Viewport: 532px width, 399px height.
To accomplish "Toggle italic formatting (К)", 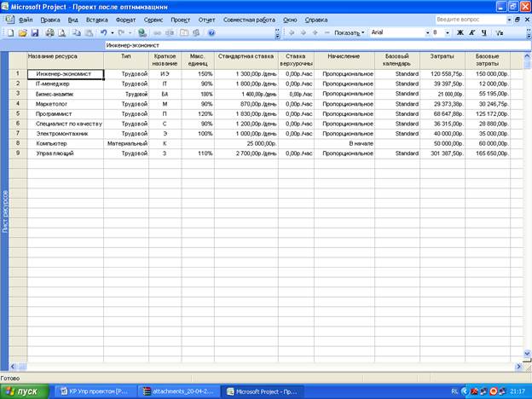I will pyautogui.click(x=471, y=32).
